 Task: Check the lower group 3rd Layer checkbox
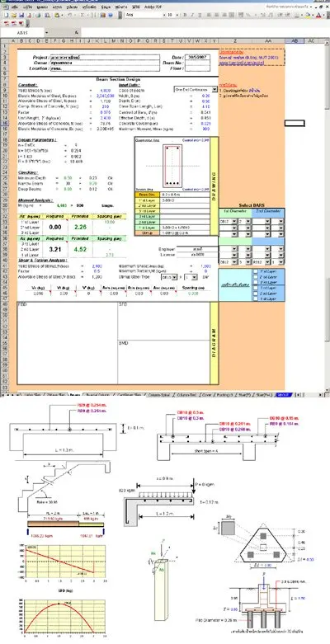[x=255, y=288]
